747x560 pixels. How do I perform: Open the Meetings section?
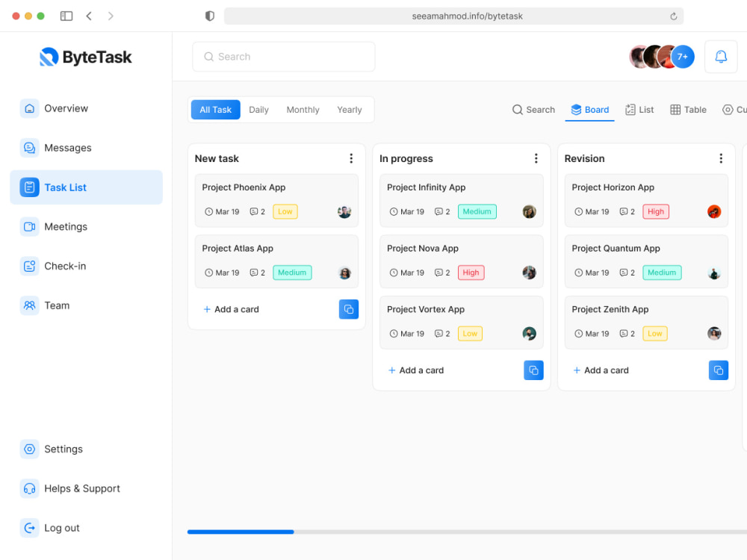tap(66, 227)
